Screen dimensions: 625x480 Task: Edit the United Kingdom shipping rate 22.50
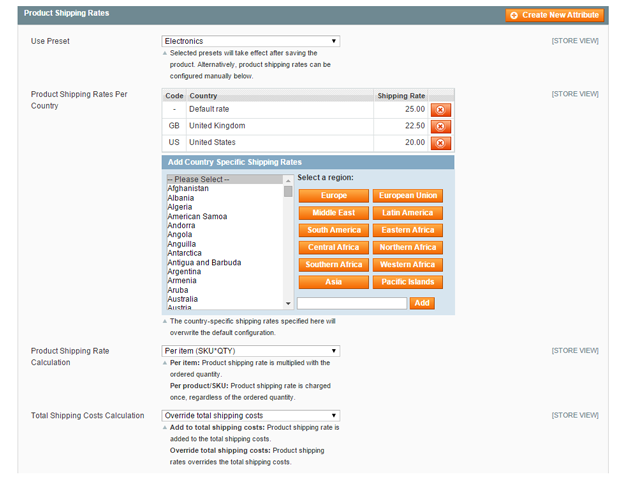[x=401, y=127]
